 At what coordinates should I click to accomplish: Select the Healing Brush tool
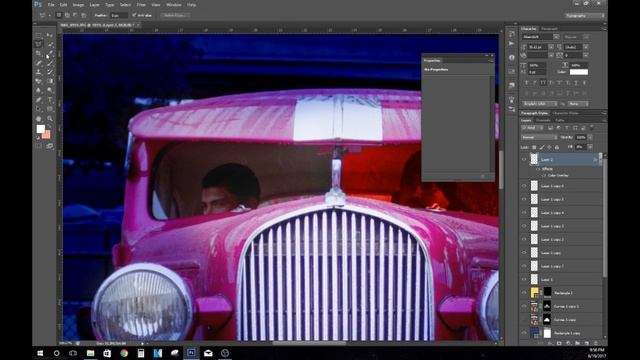(39, 63)
